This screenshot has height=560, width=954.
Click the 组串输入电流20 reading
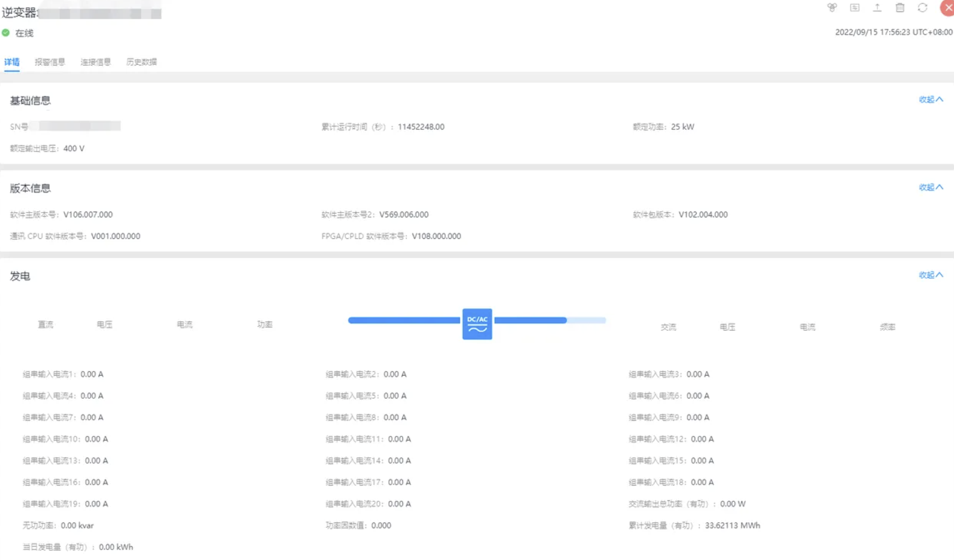click(x=368, y=503)
